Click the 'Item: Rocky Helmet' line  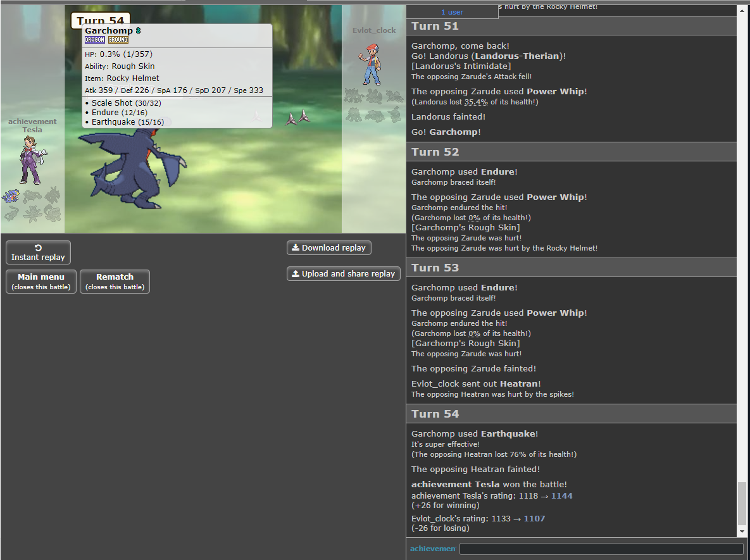tap(122, 78)
